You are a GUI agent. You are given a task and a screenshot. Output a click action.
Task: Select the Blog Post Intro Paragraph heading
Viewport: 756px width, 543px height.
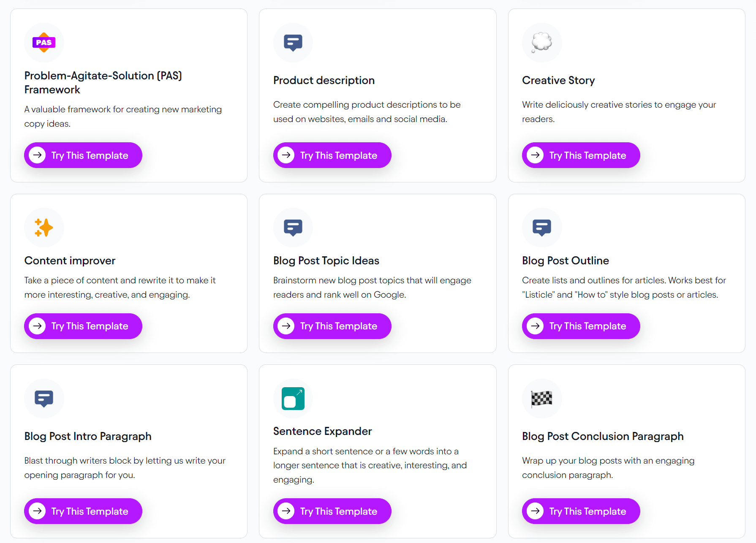coord(88,436)
